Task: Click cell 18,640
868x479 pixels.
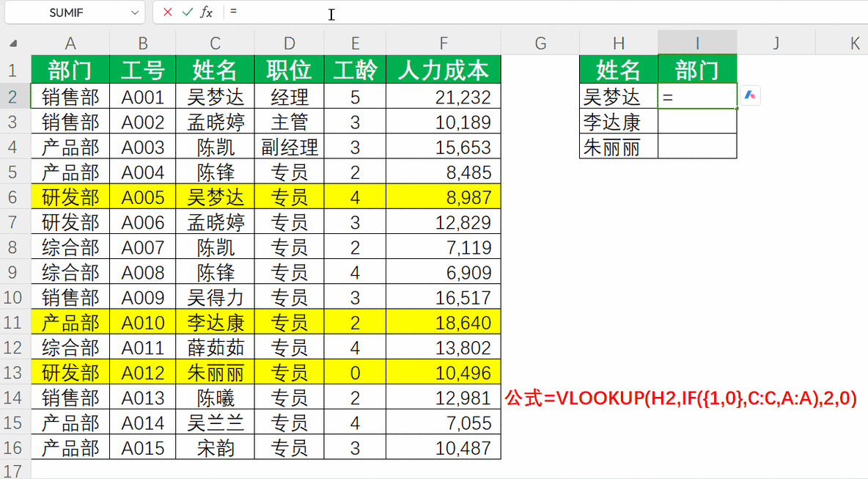Action: click(x=444, y=322)
